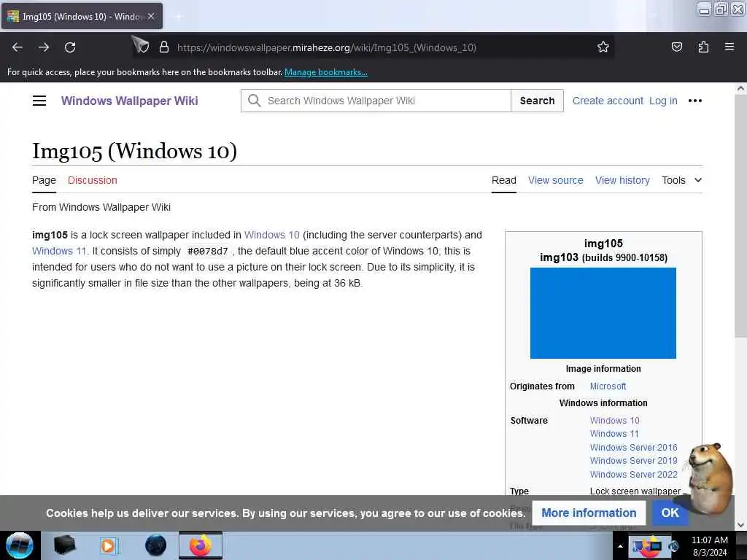Screen dimensions: 747x560
Task: Switch to the Page tab
Action: point(44,180)
